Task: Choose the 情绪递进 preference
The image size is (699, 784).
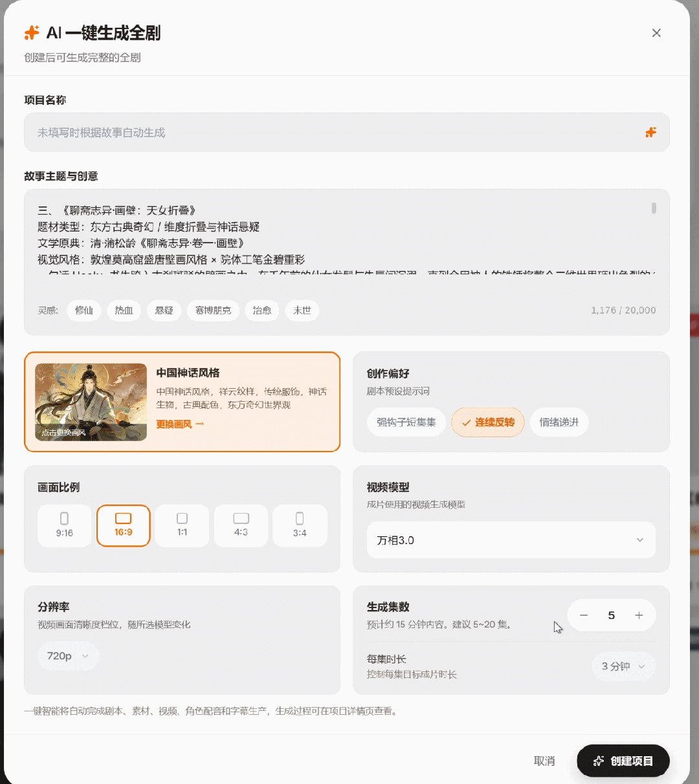Action: pos(559,422)
